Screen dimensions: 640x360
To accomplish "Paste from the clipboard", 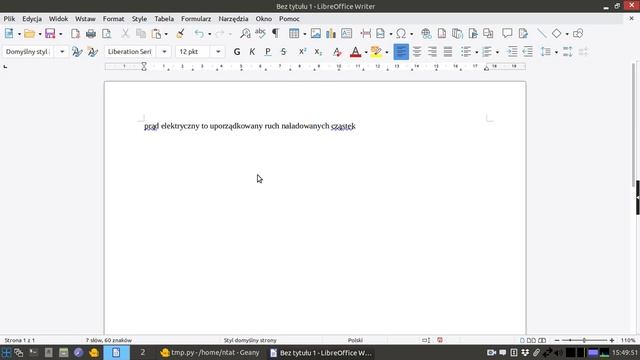I will [156, 33].
